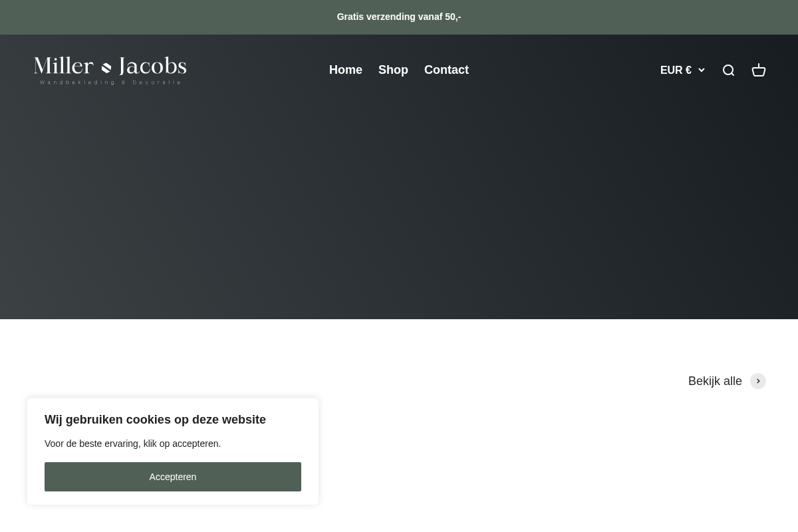The width and height of the screenshot is (798, 532).
Task: Expand the currency selector chevron
Action: (x=701, y=70)
